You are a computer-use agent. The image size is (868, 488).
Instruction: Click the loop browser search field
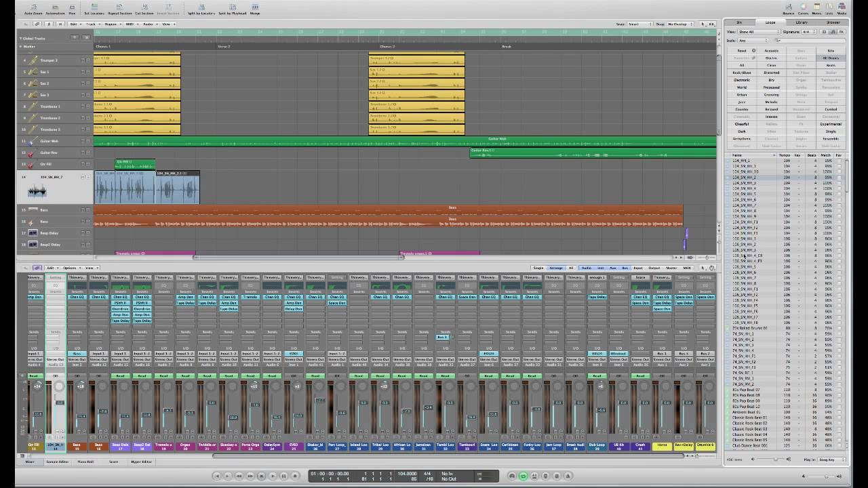[810, 40]
